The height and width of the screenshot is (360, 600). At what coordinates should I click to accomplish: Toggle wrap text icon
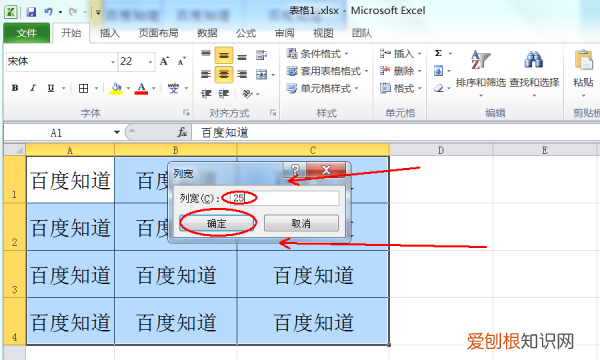[x=262, y=55]
